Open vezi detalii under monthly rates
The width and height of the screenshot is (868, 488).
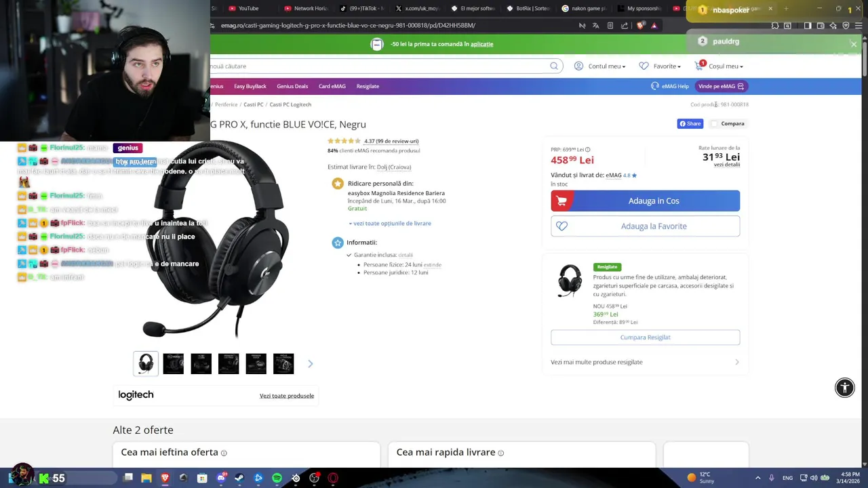(x=727, y=165)
